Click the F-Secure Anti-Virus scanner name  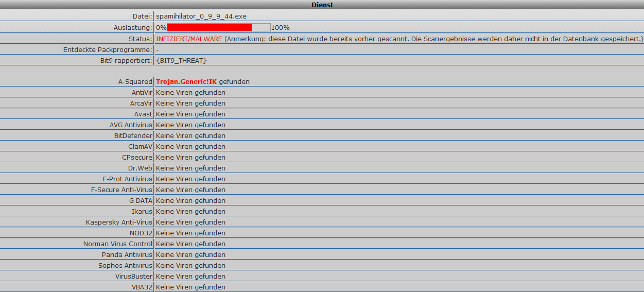tap(122, 190)
